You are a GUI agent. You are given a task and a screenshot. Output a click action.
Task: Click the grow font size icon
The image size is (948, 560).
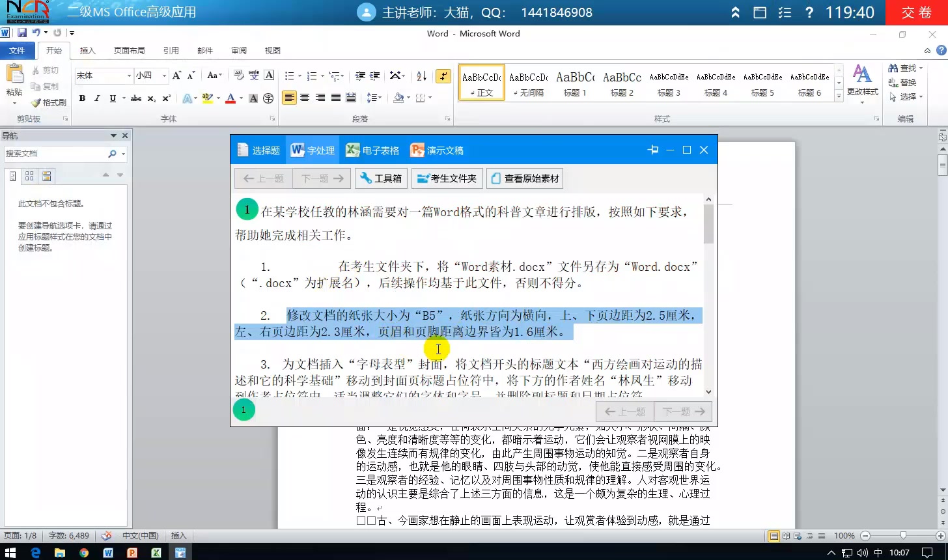[x=176, y=76]
